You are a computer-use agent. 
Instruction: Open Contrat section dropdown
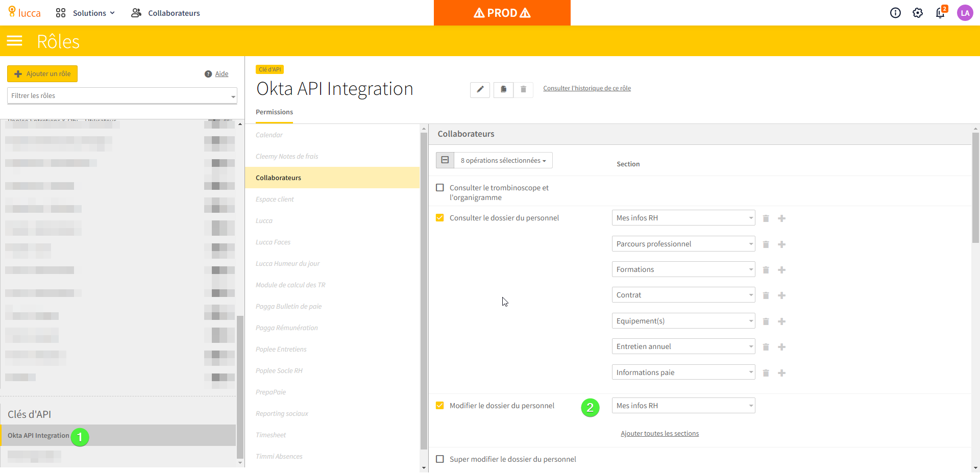pos(683,295)
